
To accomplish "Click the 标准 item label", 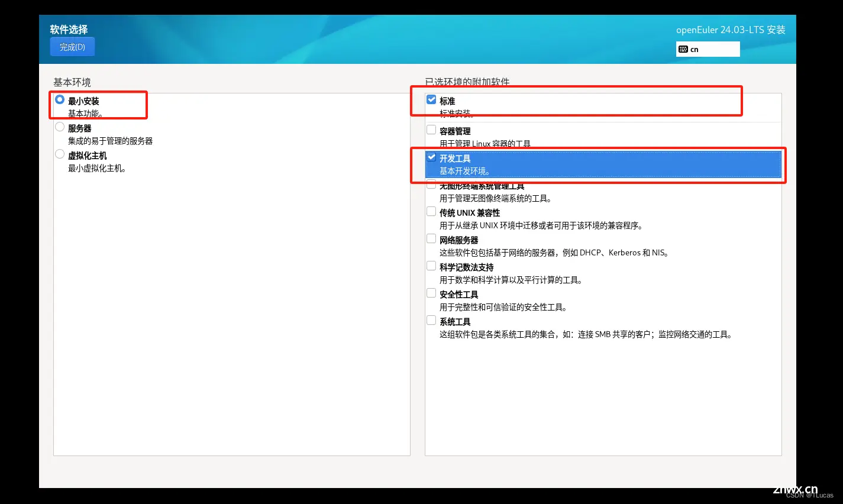I will pos(447,101).
